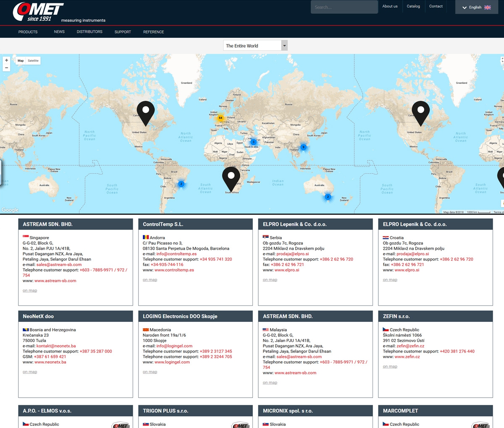This screenshot has width=504, height=428.
Task: Email info@controltemp.es
Action: [176, 254]
